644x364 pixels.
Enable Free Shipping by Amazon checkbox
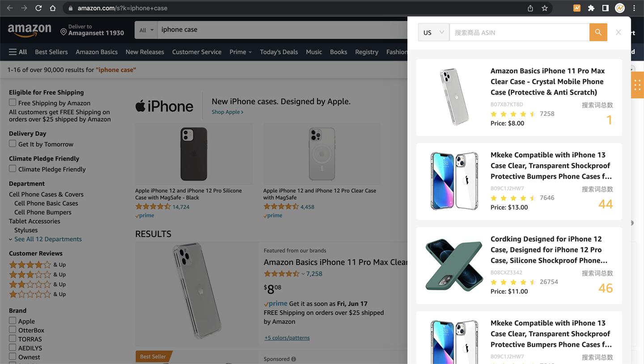point(13,103)
